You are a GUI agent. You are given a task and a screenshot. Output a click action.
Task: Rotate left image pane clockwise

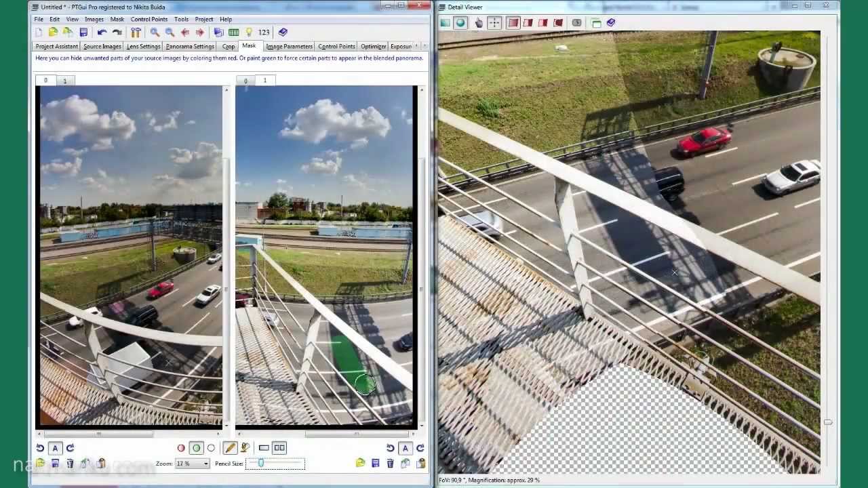tap(70, 448)
